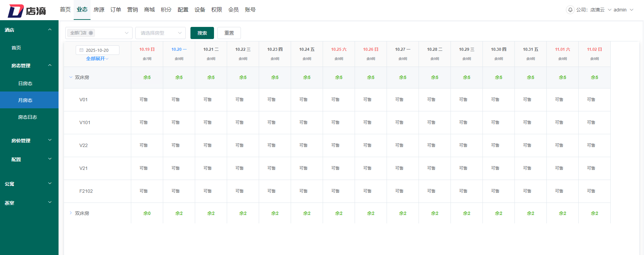The height and width of the screenshot is (255, 644).
Task: Open the 订单 top menu tab
Action: point(116,10)
